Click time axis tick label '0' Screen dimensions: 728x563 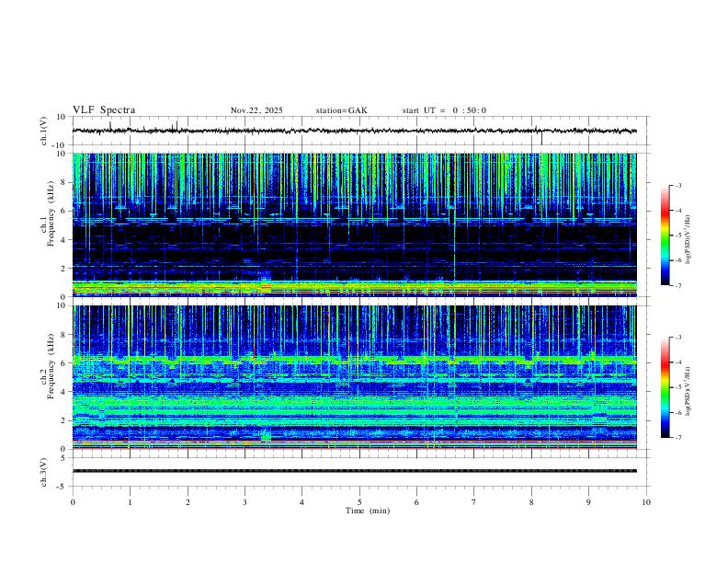[x=73, y=502]
